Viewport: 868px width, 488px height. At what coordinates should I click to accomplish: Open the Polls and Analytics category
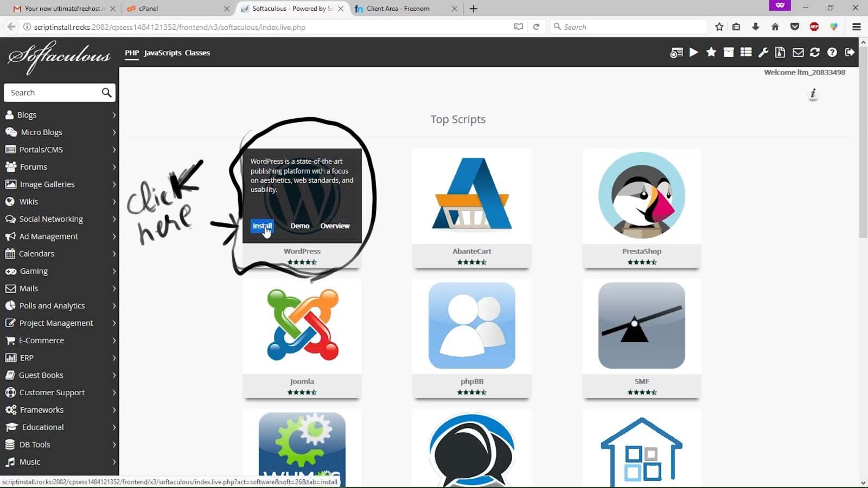[x=60, y=306]
